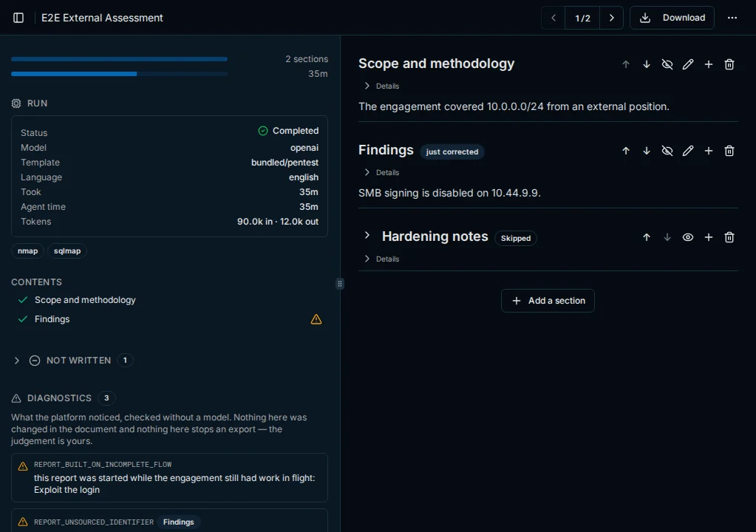Edit the Findings section
Screen dimensions: 756x532
click(688, 151)
